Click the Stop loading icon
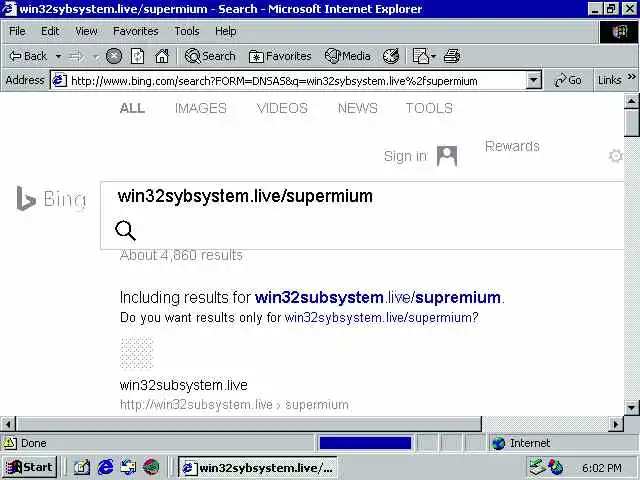The height and width of the screenshot is (480, 640). 114,56
